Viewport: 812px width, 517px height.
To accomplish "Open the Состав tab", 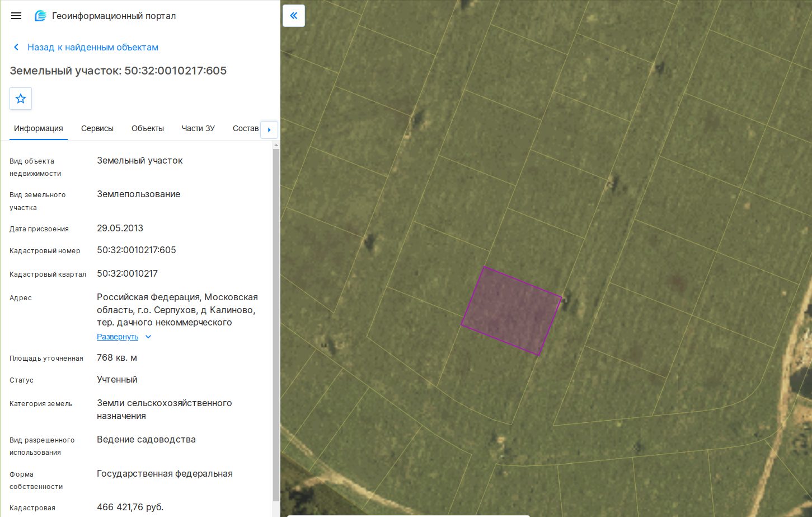I will [x=245, y=128].
